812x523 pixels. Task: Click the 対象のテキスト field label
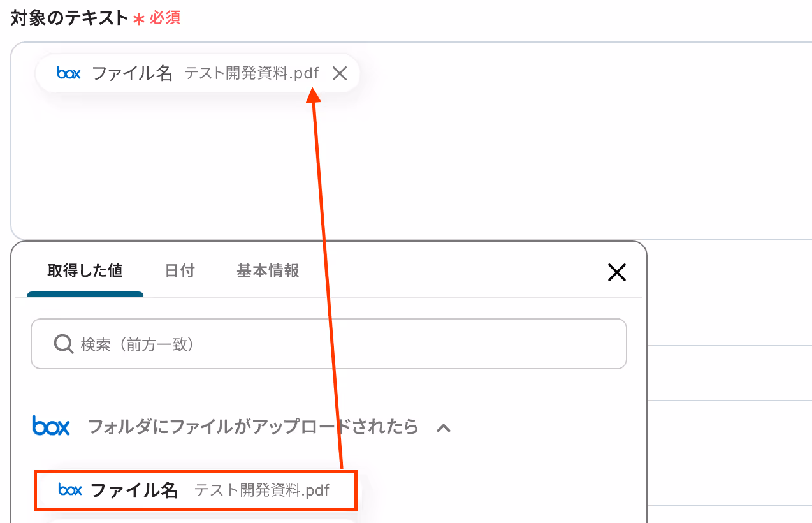coord(69,17)
